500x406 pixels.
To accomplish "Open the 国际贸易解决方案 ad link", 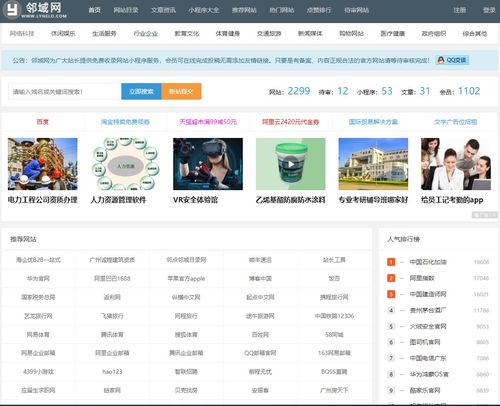I will point(373,122).
